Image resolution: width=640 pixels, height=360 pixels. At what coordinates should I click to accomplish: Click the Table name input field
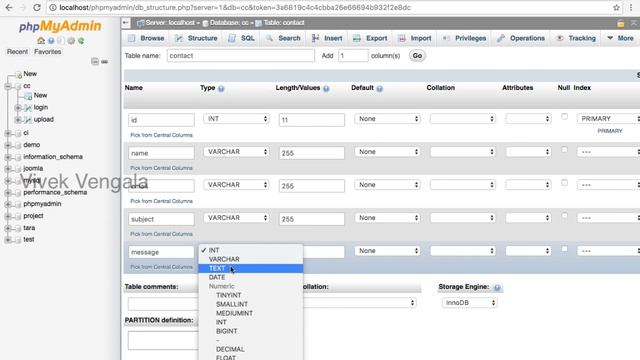[241, 56]
